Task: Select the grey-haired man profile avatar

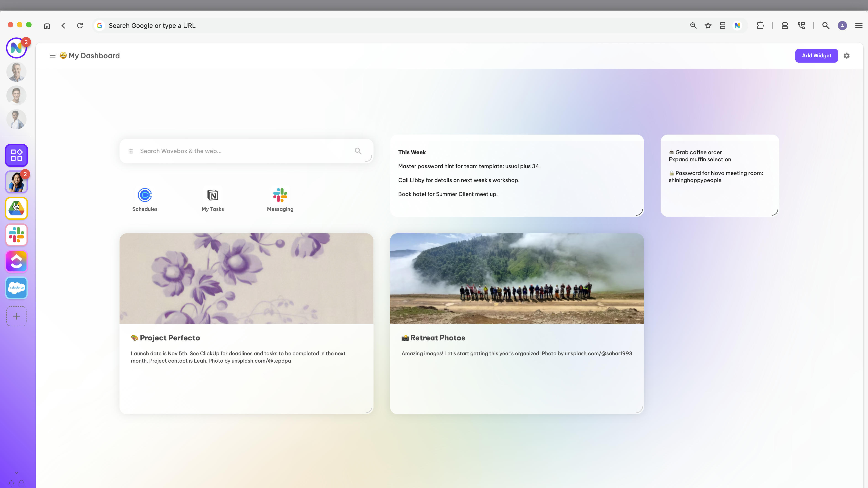Action: (x=16, y=72)
